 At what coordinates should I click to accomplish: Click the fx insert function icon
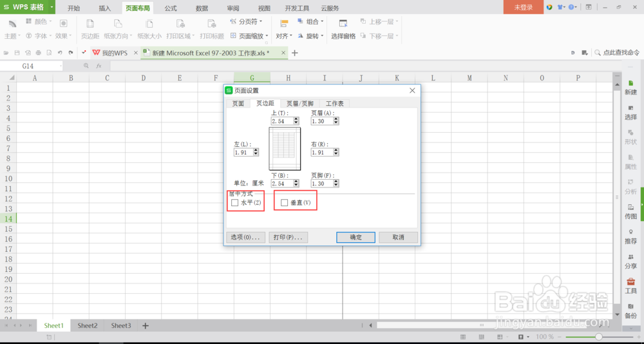pos(99,66)
